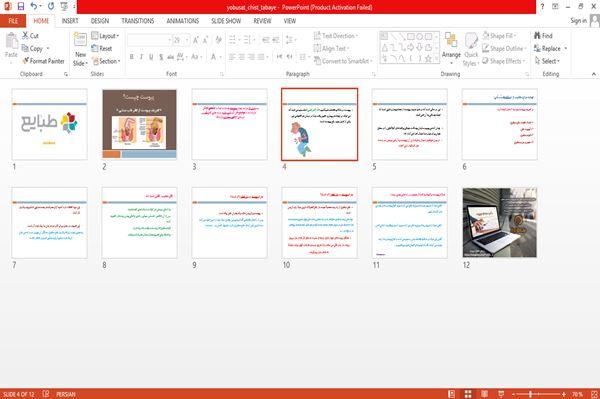Screen dimensions: 600x399
Task: Switch to the INSERT tab
Action: 70,21
